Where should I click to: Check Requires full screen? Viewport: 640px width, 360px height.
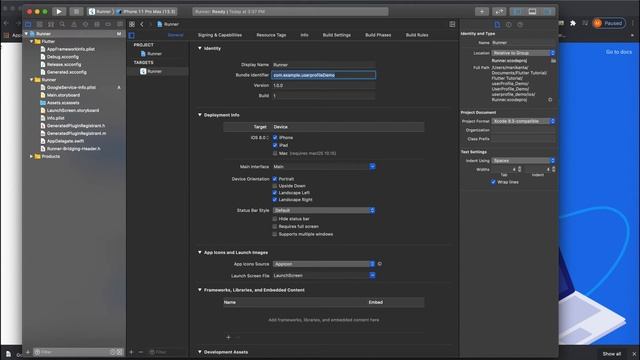(275, 226)
